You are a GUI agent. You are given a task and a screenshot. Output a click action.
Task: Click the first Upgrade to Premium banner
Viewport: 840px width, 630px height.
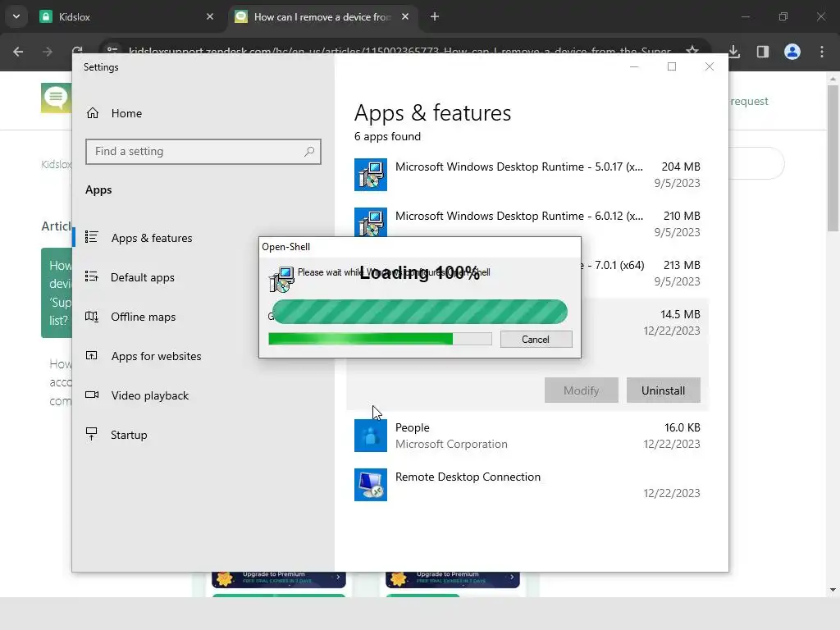(279, 578)
